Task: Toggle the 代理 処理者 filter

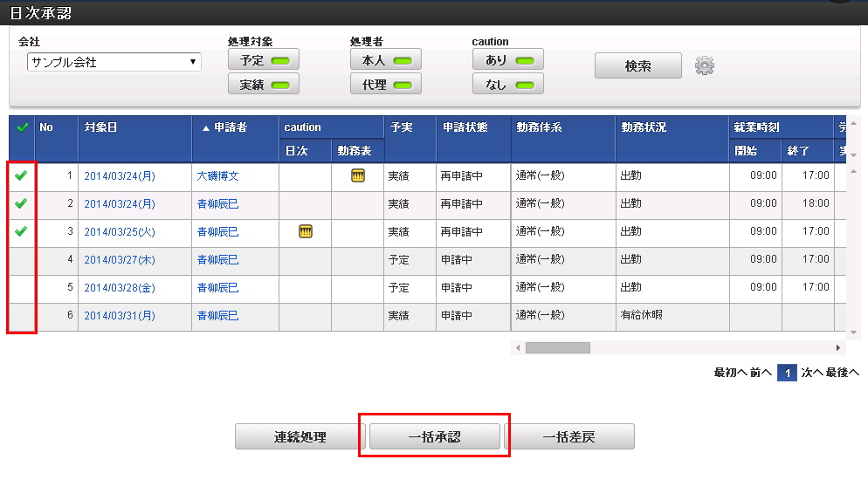Action: 386,84
